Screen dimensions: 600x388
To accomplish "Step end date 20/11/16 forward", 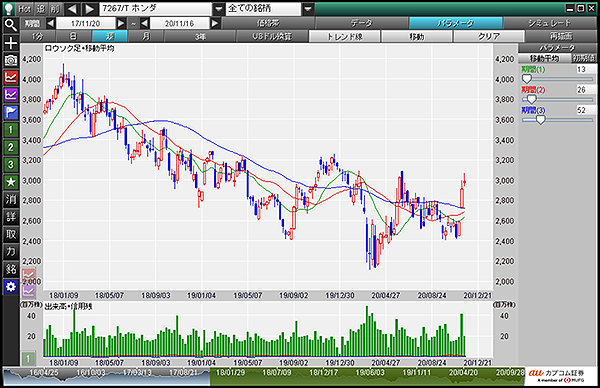I will click(215, 24).
